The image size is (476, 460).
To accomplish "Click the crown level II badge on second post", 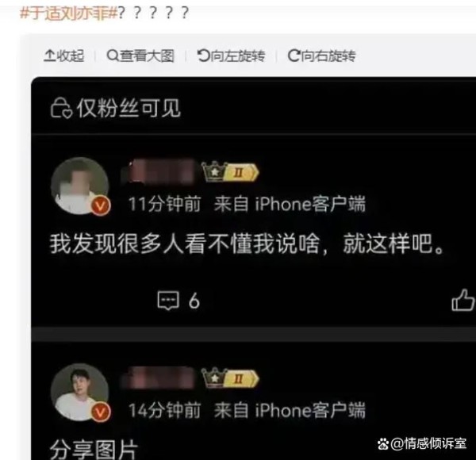I will coord(230,378).
